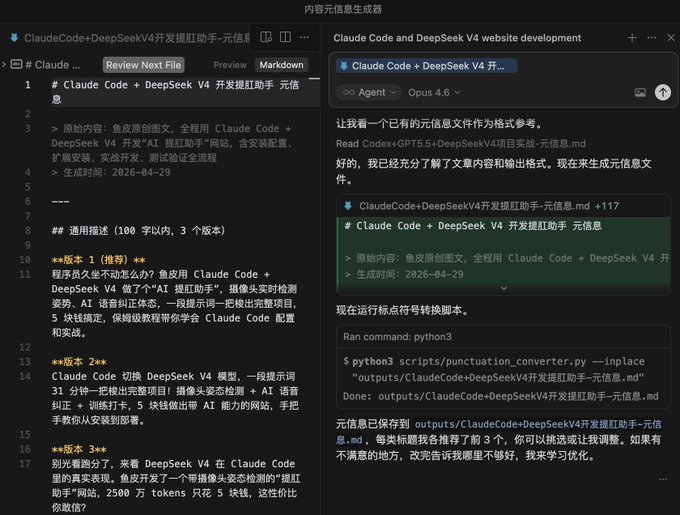Switch to Markdown mode
Viewport: 680px width, 515px height.
(281, 65)
